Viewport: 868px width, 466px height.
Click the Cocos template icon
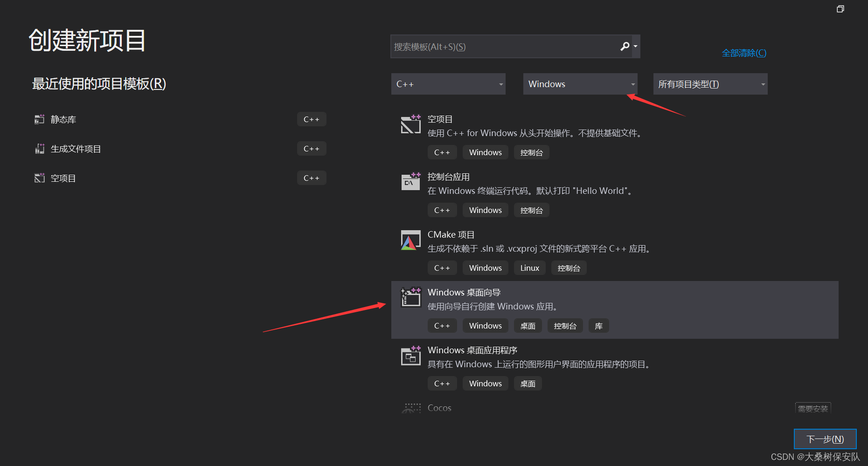click(411, 408)
